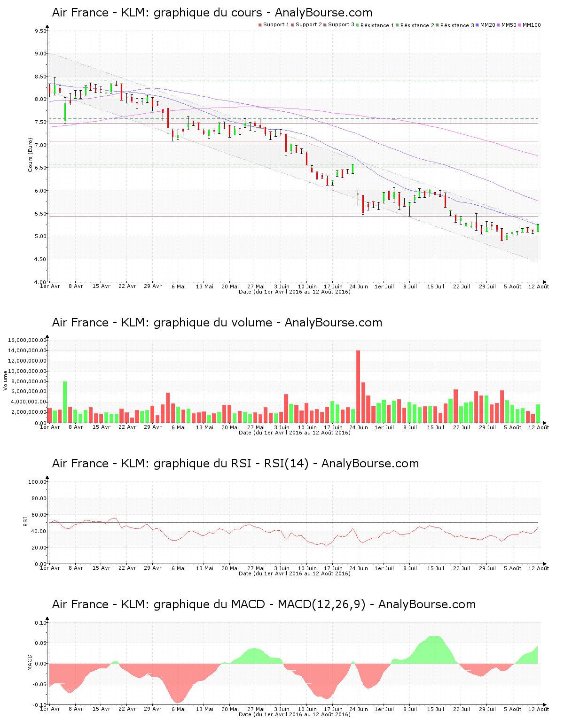Click the Support 1 legend entry
The height and width of the screenshot is (728, 564).
point(274,25)
